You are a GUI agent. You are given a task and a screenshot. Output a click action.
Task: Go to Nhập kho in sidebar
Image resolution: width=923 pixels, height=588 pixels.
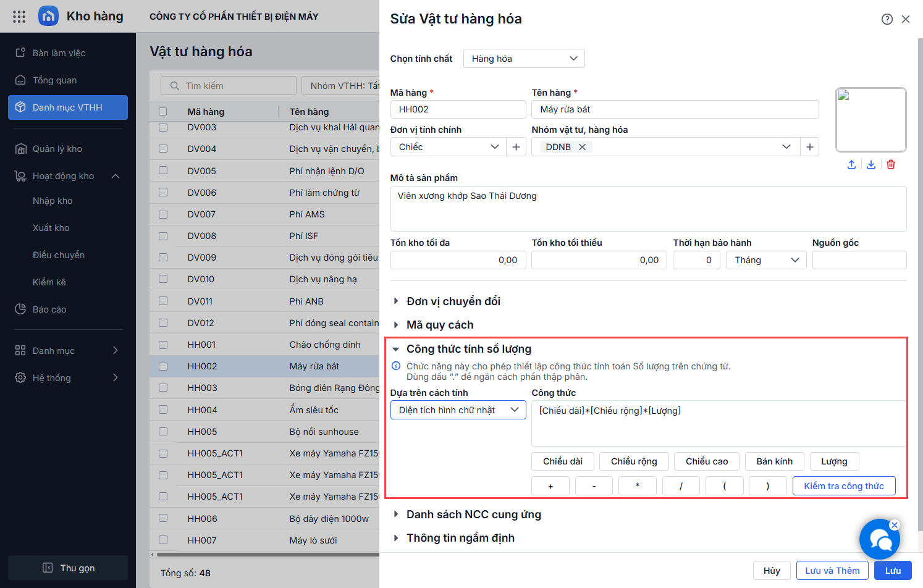pos(53,201)
